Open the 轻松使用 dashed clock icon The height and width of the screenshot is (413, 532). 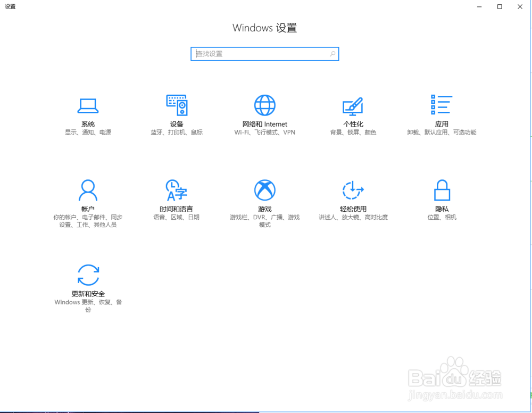pyautogui.click(x=353, y=190)
